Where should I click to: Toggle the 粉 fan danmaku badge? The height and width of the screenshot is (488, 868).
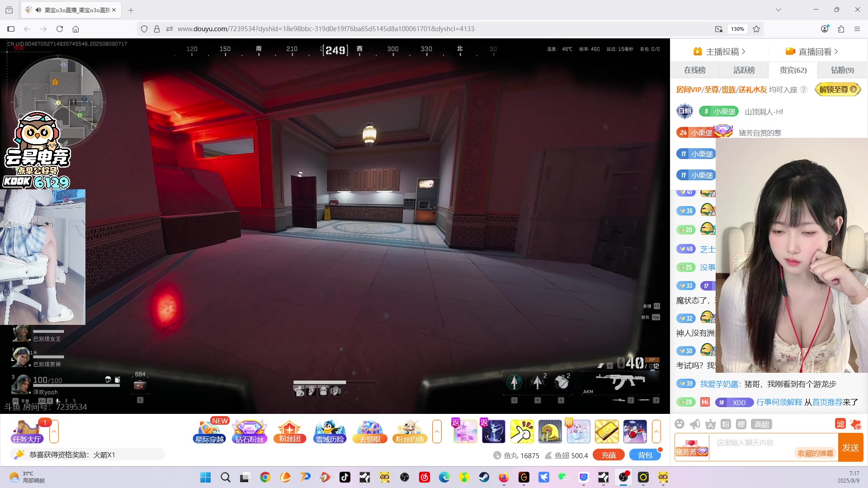[x=726, y=424]
